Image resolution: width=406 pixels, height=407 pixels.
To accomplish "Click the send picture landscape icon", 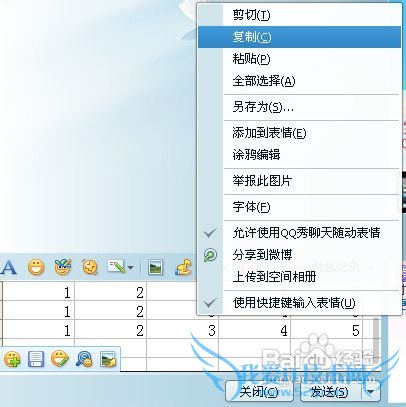I will [x=155, y=267].
